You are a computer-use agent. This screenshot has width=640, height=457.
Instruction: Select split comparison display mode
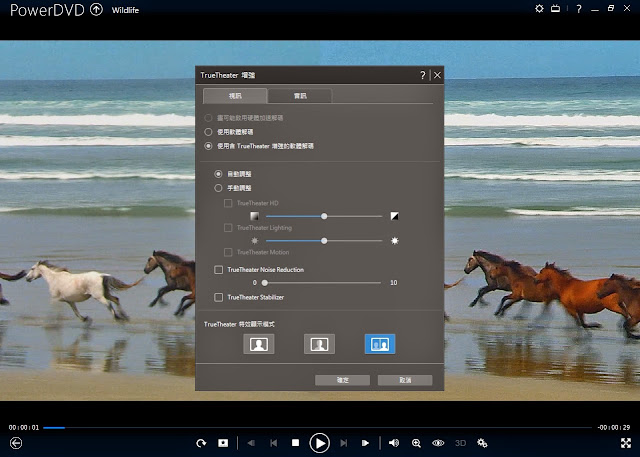[380, 344]
